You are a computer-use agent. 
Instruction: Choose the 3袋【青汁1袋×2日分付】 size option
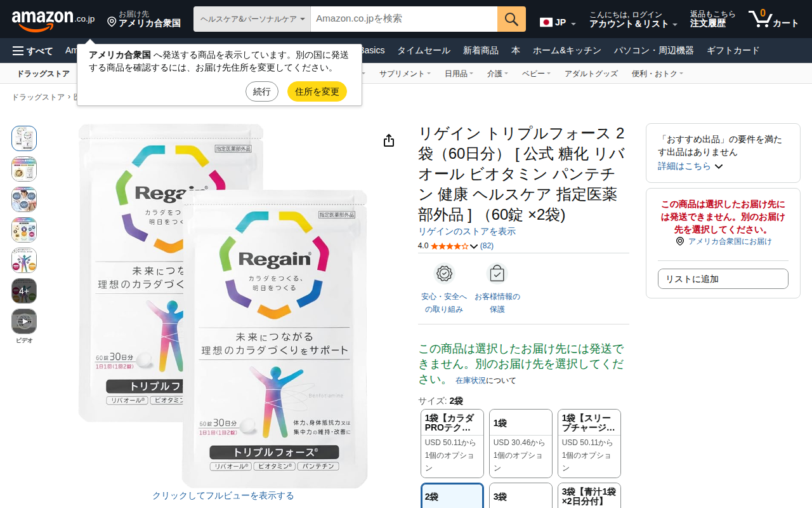[589, 496]
